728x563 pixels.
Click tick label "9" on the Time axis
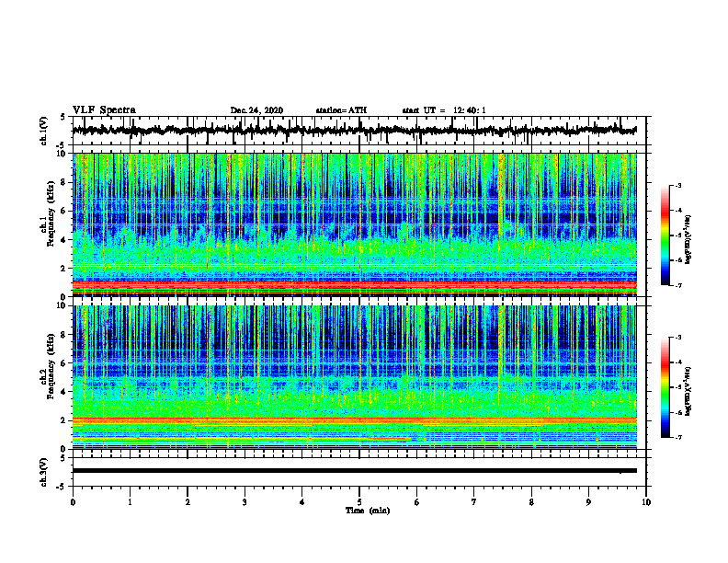point(588,502)
